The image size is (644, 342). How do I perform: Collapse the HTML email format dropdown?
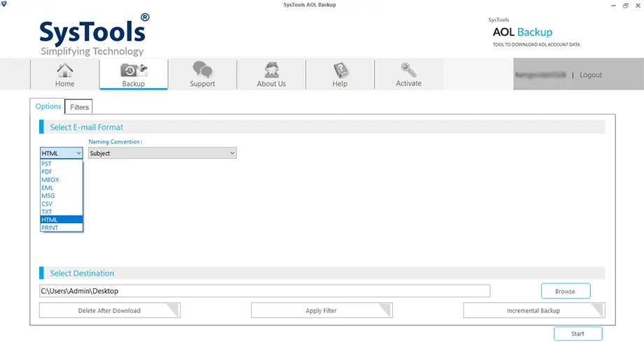[x=61, y=153]
